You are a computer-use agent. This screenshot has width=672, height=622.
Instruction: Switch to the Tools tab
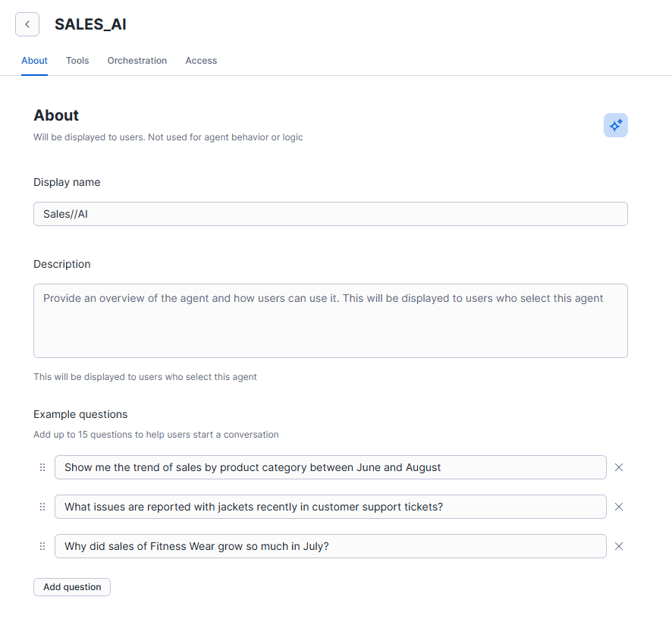pos(77,61)
